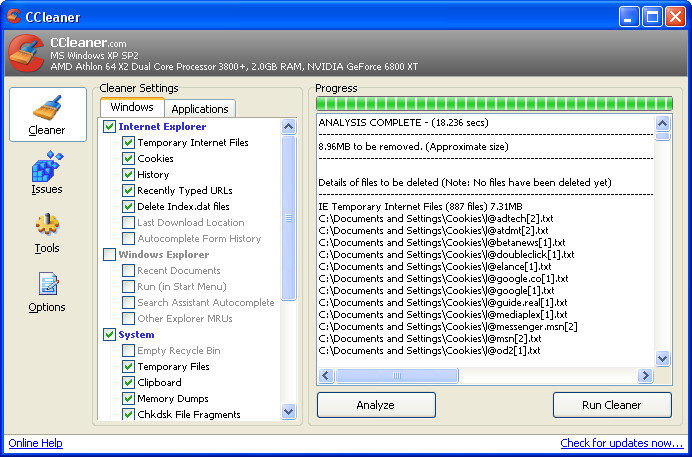Toggle the Clipboard checkbox

[128, 382]
